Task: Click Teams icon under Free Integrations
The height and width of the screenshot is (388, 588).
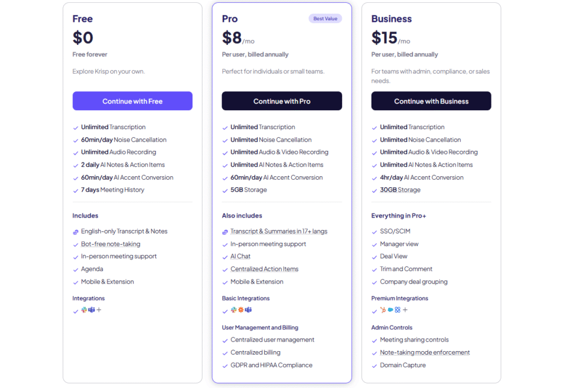Action: [91, 310]
